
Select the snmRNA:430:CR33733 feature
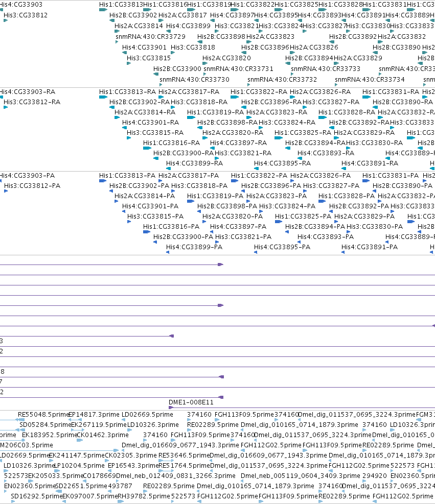(326, 69)
